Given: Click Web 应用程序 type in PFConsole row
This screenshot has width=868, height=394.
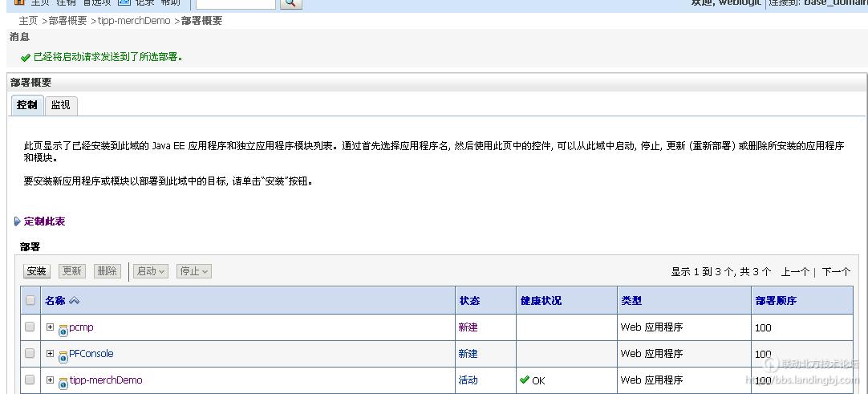Looking at the screenshot, I should point(651,354).
